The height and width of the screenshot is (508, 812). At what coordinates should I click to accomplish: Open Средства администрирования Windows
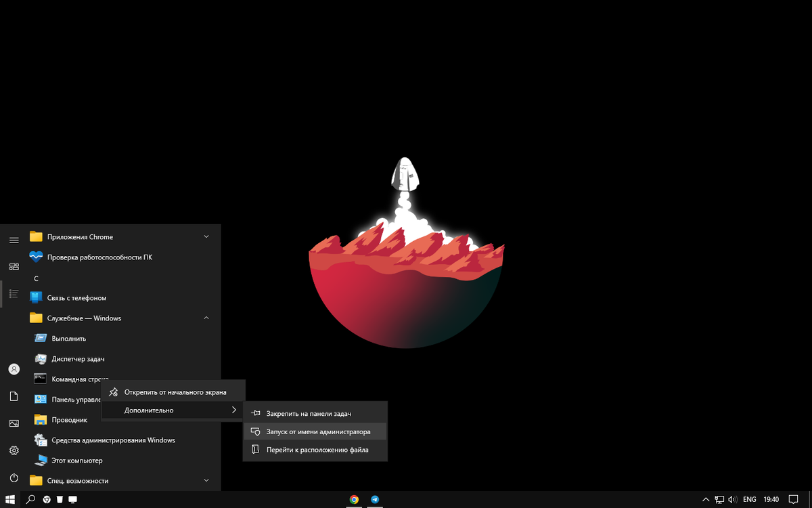coord(122,440)
